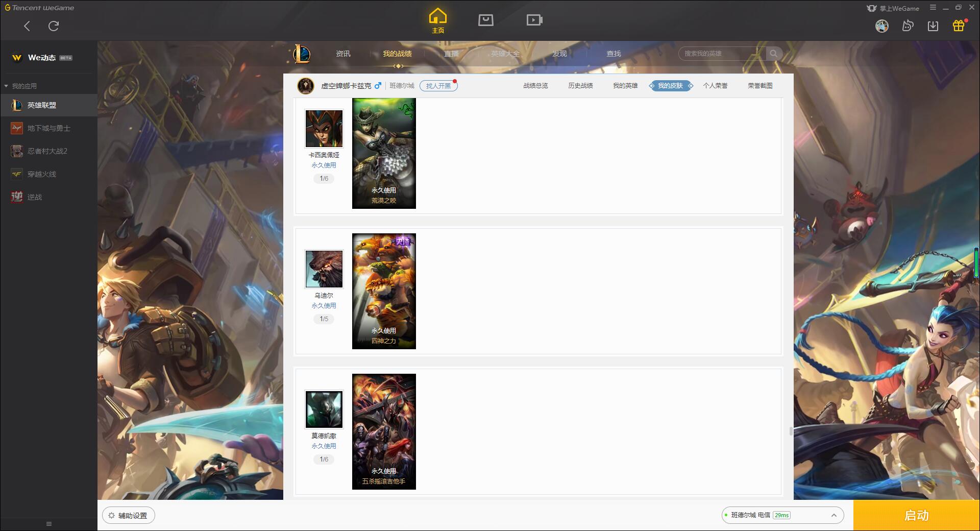Click the 掌上WeGame link icon
This screenshot has height=531, width=980.
(893, 8)
